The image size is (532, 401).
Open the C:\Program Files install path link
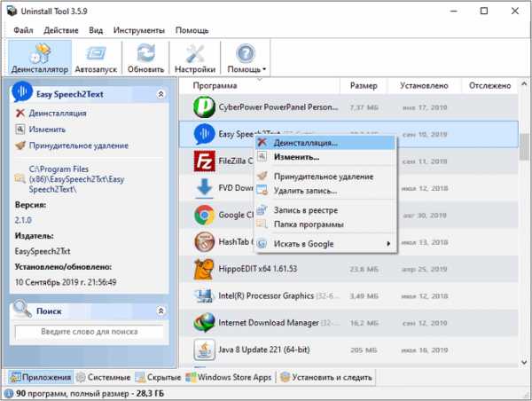76,179
